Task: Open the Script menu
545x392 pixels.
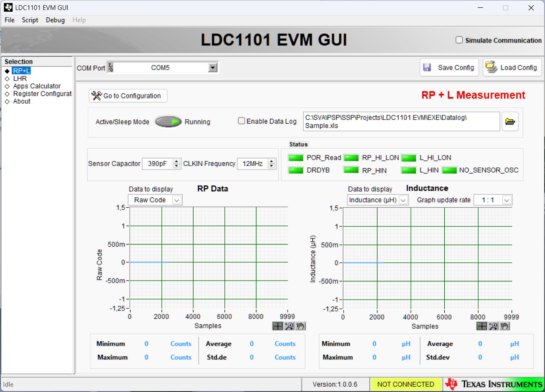Action: pyautogui.click(x=30, y=20)
